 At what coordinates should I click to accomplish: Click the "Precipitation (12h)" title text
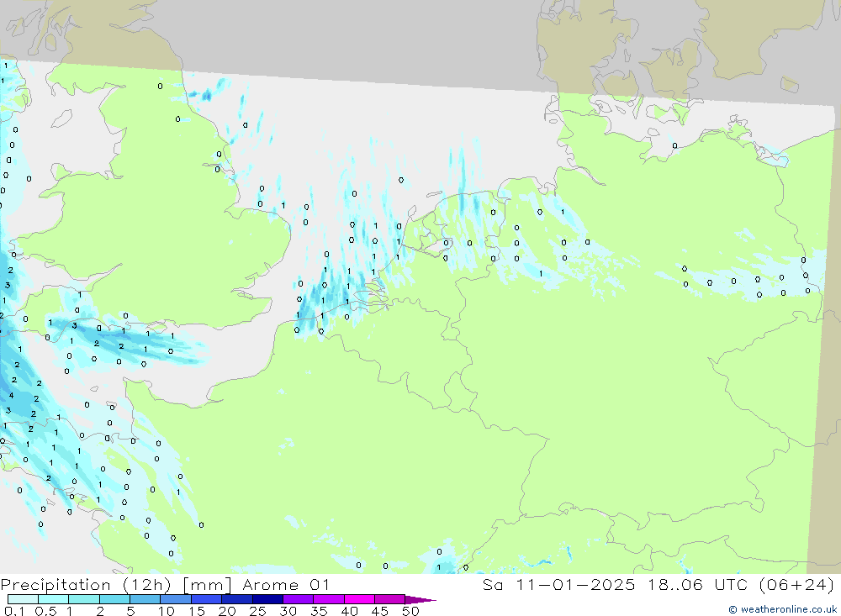click(x=86, y=585)
